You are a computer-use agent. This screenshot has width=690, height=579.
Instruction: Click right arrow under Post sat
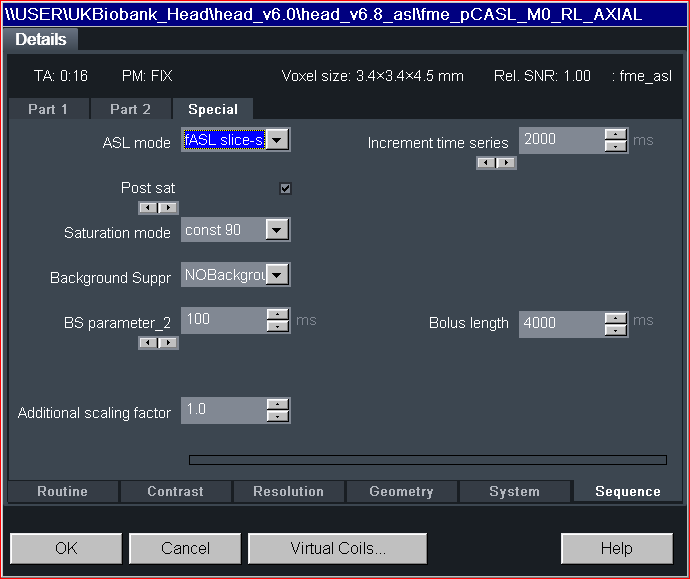coord(168,208)
